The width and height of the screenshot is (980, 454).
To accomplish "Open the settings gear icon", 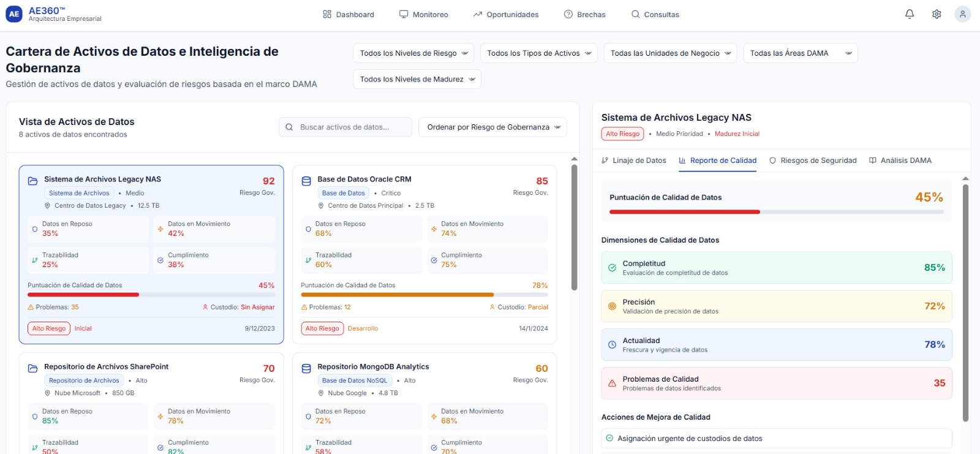I will point(937,14).
